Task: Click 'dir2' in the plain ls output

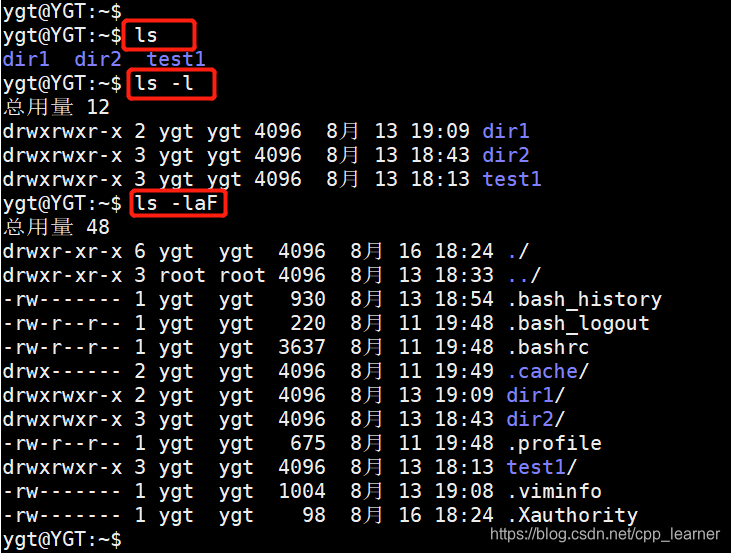Action: [x=98, y=59]
